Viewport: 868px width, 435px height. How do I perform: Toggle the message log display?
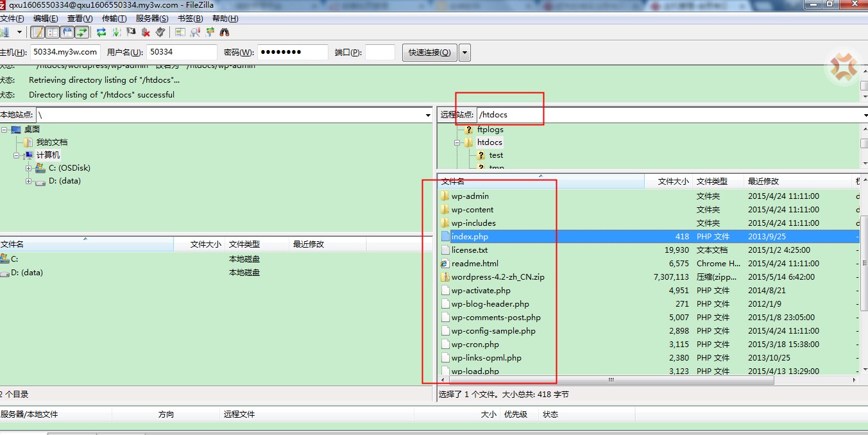(x=38, y=32)
